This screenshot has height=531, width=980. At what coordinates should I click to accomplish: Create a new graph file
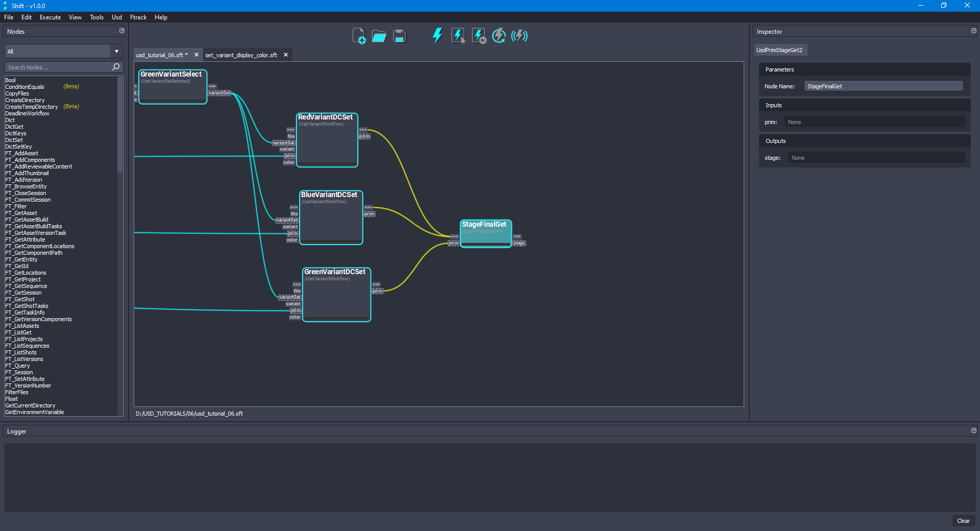pos(359,36)
